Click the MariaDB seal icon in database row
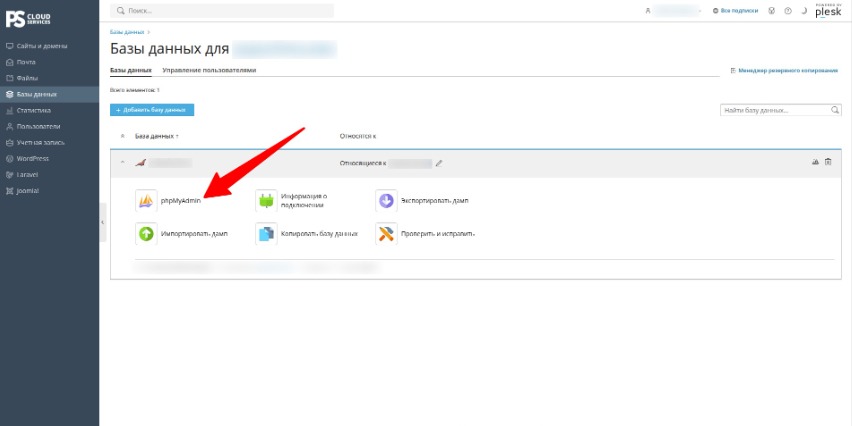This screenshot has height=426, width=852. pos(140,162)
